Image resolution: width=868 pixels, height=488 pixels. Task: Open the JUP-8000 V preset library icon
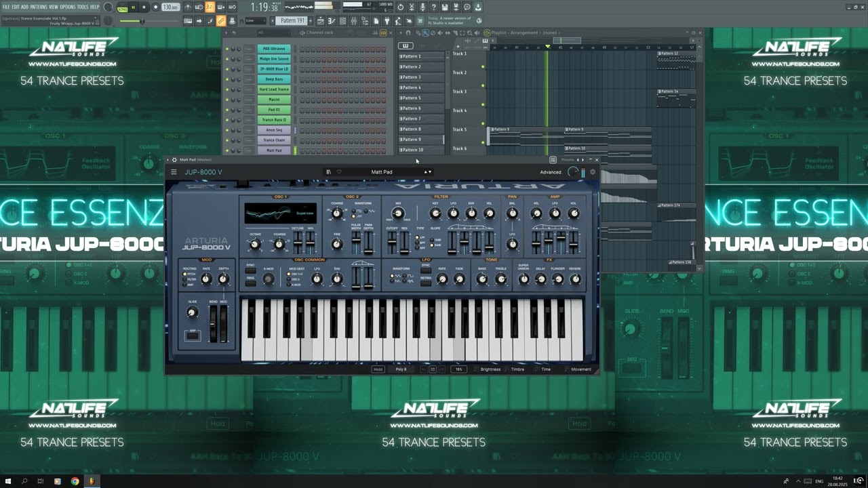point(328,172)
